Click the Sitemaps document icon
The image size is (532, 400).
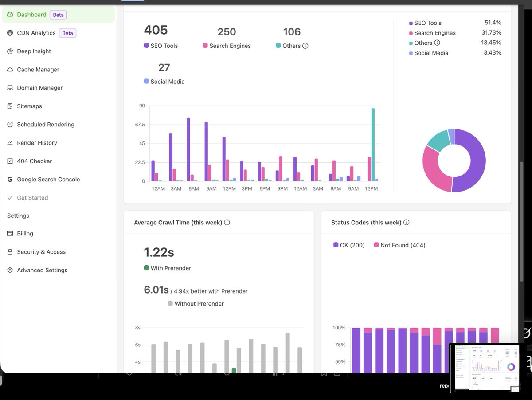(10, 106)
